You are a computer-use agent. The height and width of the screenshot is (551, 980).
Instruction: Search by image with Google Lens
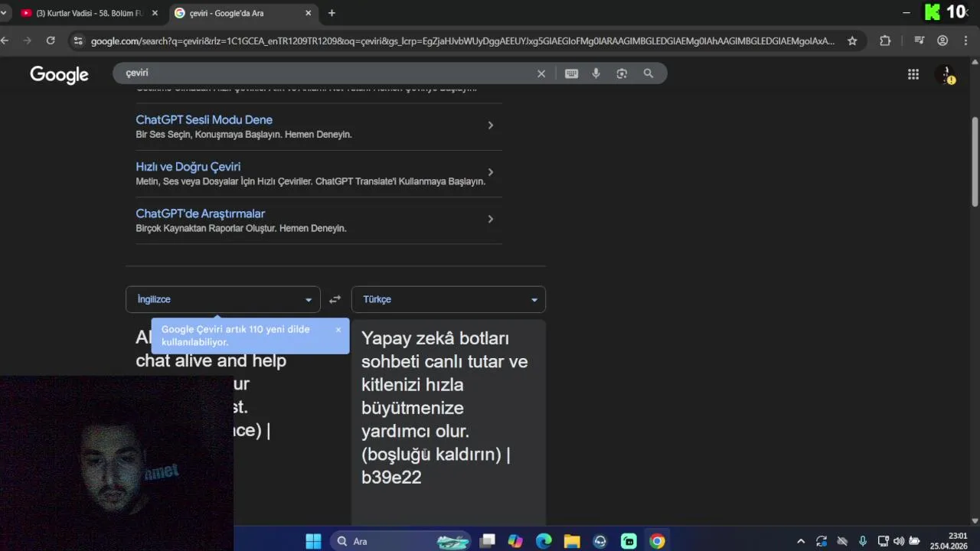click(622, 73)
